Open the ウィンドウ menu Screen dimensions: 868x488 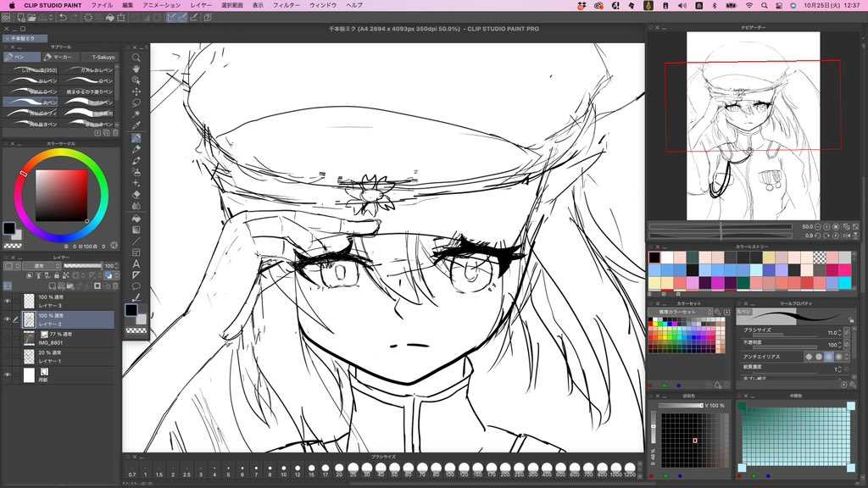(323, 5)
